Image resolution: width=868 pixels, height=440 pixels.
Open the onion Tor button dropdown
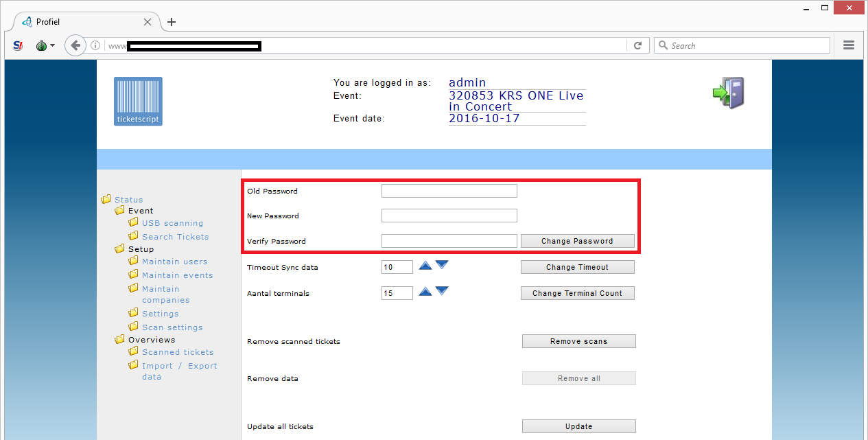coord(45,45)
